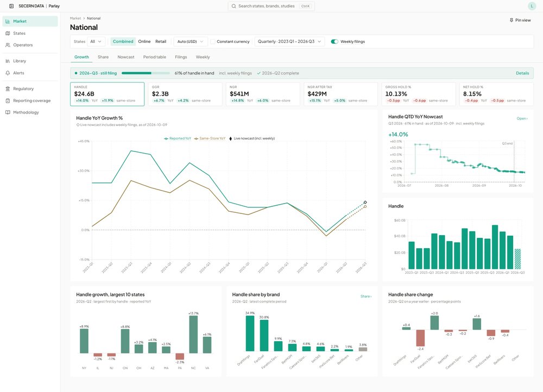Toggle the Reported YoY legend series

pyautogui.click(x=178, y=138)
